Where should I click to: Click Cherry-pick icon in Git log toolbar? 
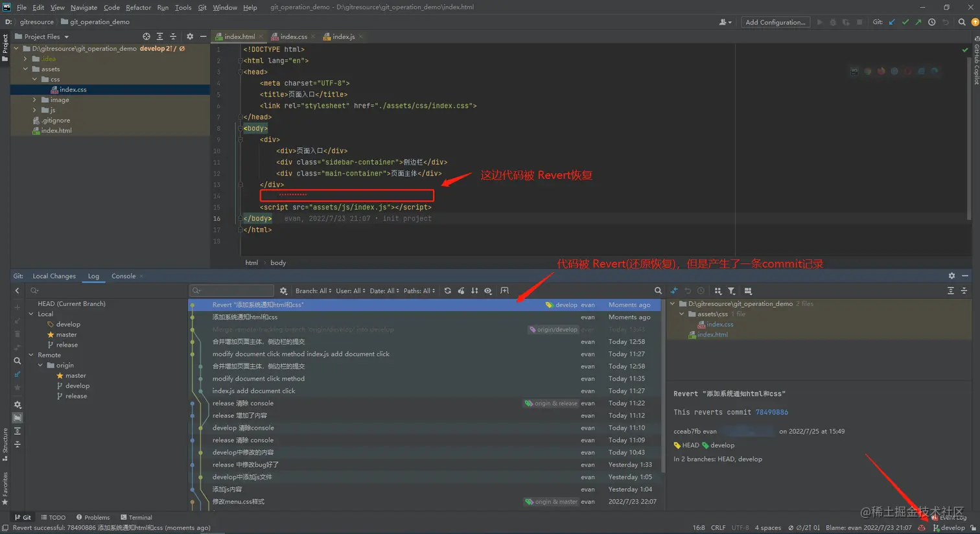pyautogui.click(x=461, y=291)
